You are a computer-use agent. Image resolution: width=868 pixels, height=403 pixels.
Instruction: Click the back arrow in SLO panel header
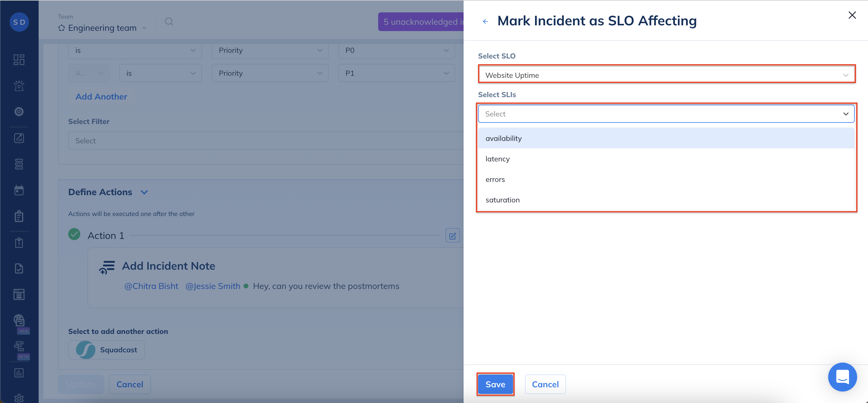coord(485,21)
